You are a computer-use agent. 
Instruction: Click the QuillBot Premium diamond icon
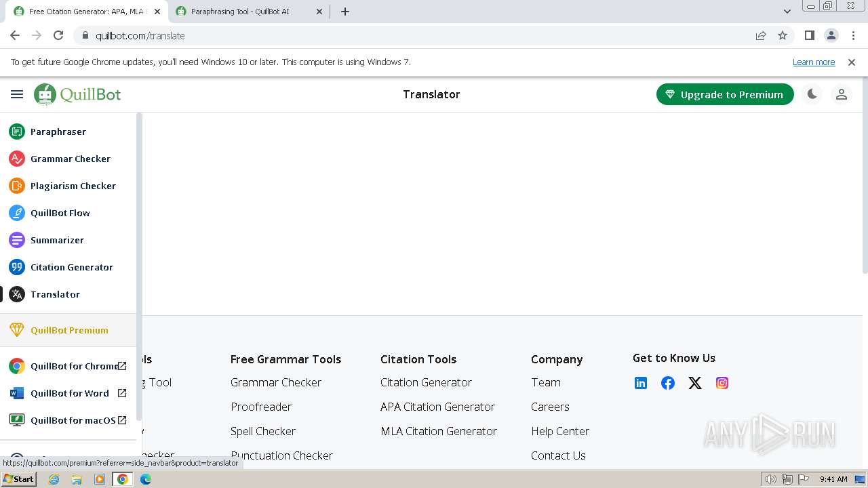pos(17,330)
